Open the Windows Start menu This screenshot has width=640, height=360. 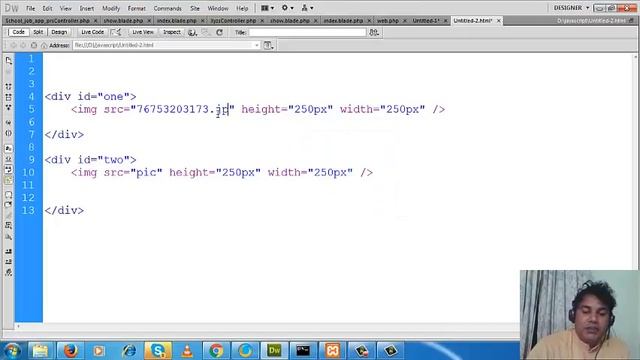pos(12,351)
